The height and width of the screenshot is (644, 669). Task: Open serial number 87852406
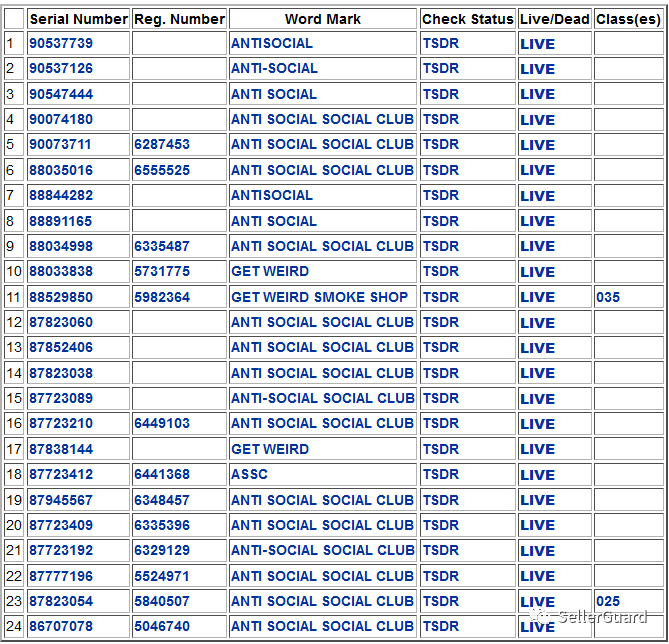pyautogui.click(x=61, y=347)
